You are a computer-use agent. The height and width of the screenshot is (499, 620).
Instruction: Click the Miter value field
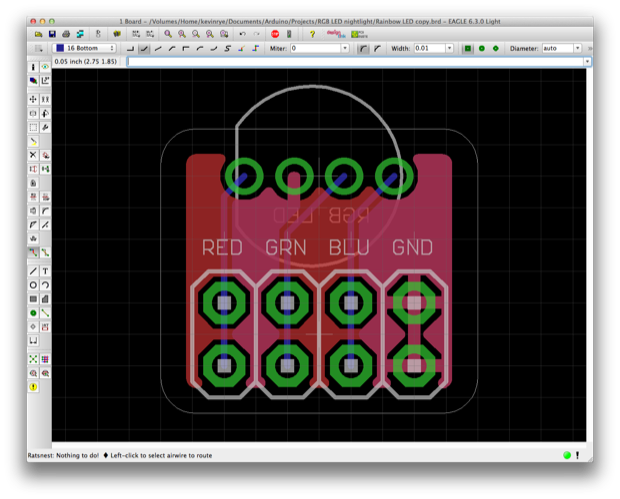[x=316, y=48]
